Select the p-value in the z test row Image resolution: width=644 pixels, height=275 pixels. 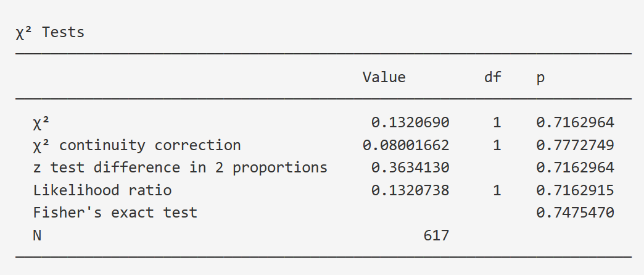point(575,167)
